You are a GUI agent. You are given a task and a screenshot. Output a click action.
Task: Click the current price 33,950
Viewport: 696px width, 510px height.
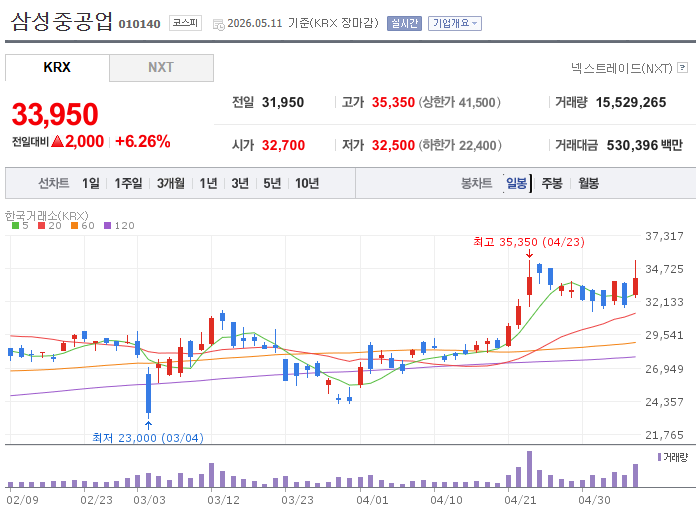click(55, 115)
